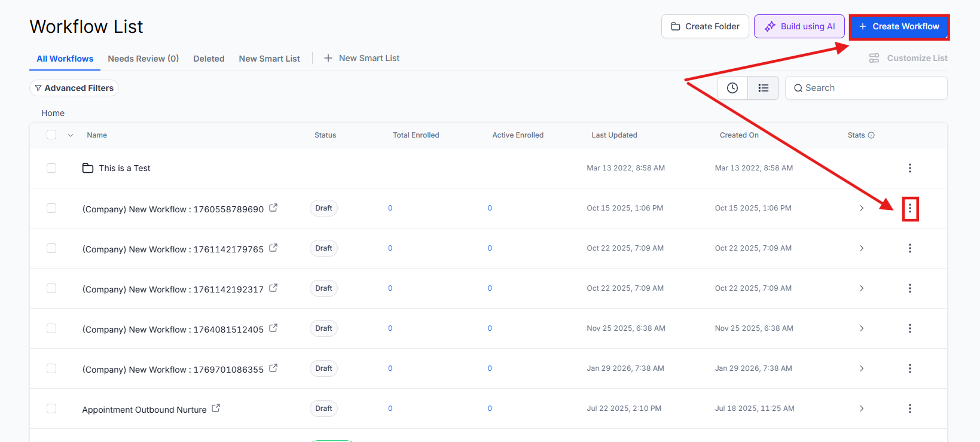Open three-dot menu for This is a Test folder
Screen dimensions: 980x442
pyautogui.click(x=909, y=168)
